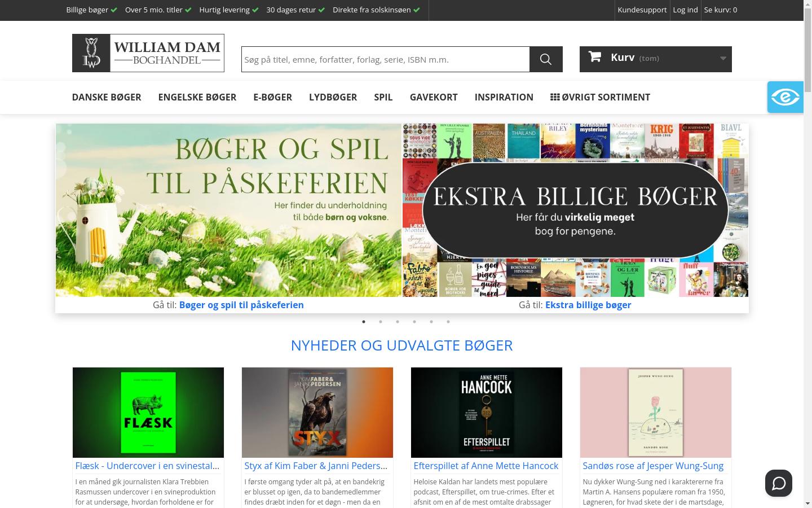Click the scrollbar down arrow
The height and width of the screenshot is (508, 812).
(807, 503)
